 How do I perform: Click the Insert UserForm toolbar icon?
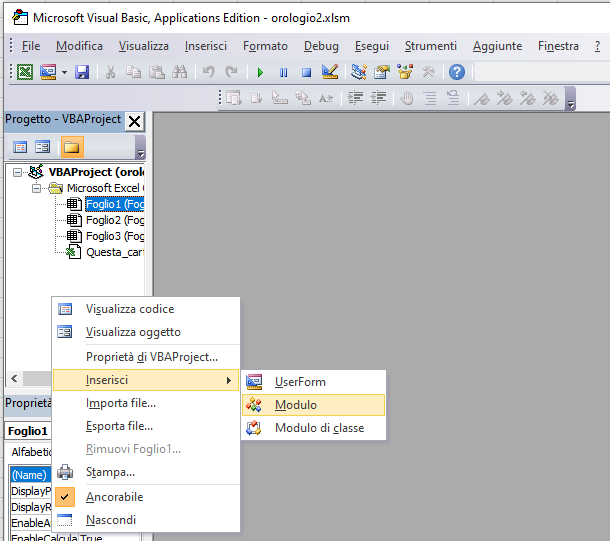tap(48, 72)
